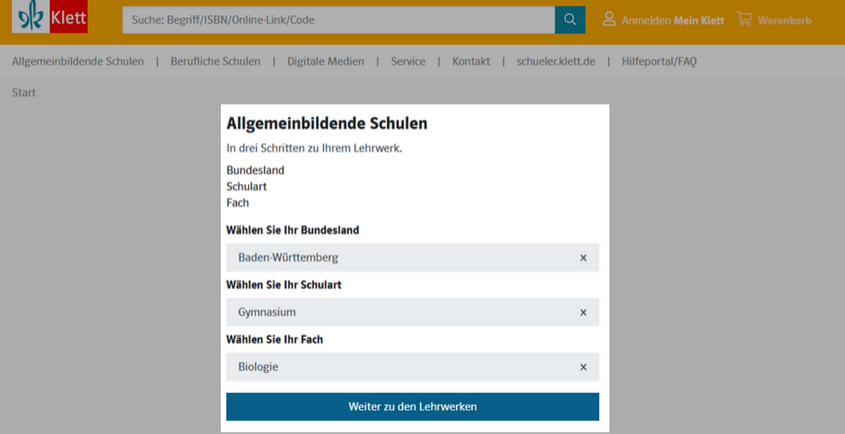This screenshot has height=434, width=845.
Task: Remove the Biologie selection with X
Action: coord(583,367)
